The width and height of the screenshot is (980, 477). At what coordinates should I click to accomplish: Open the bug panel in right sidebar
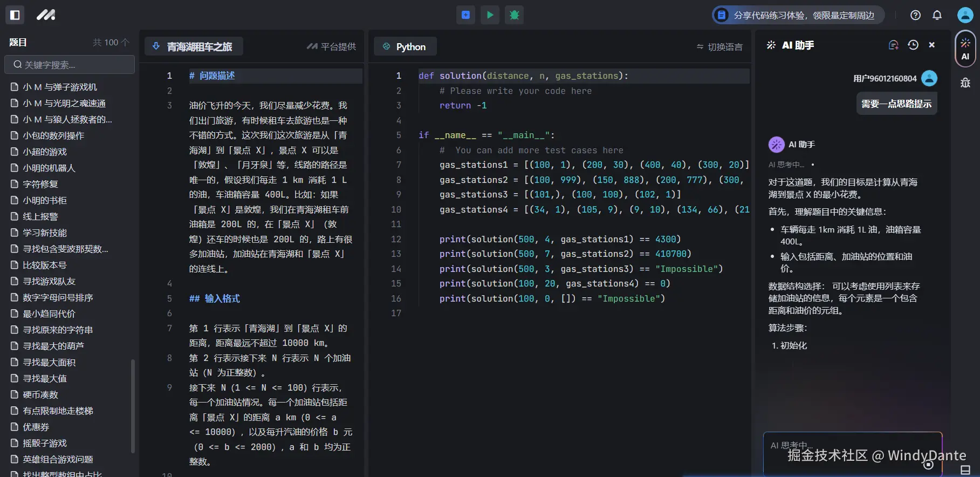(x=965, y=83)
